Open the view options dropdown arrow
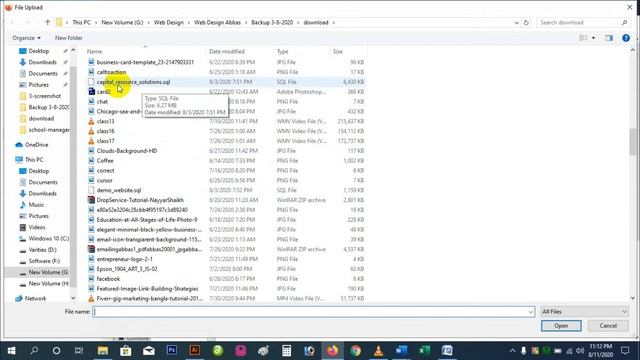 coord(593,38)
